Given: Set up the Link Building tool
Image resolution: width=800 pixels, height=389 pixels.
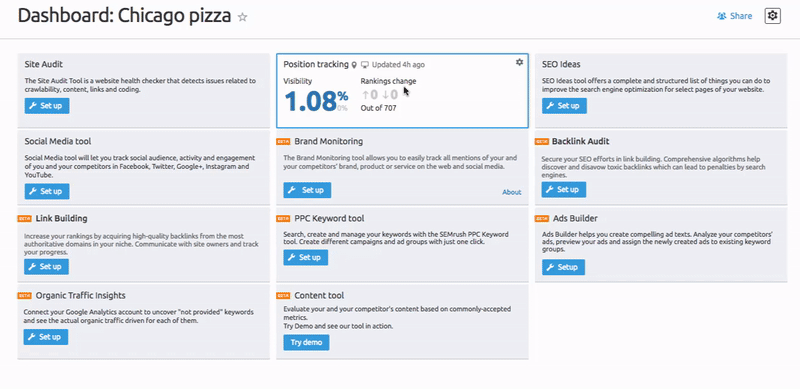Looking at the screenshot, I should 46,266.
